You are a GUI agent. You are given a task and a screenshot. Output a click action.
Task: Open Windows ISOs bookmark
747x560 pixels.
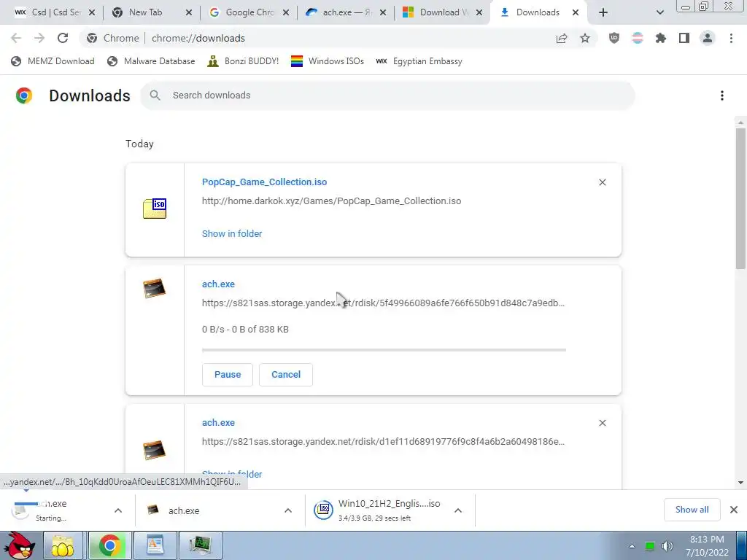pos(328,61)
